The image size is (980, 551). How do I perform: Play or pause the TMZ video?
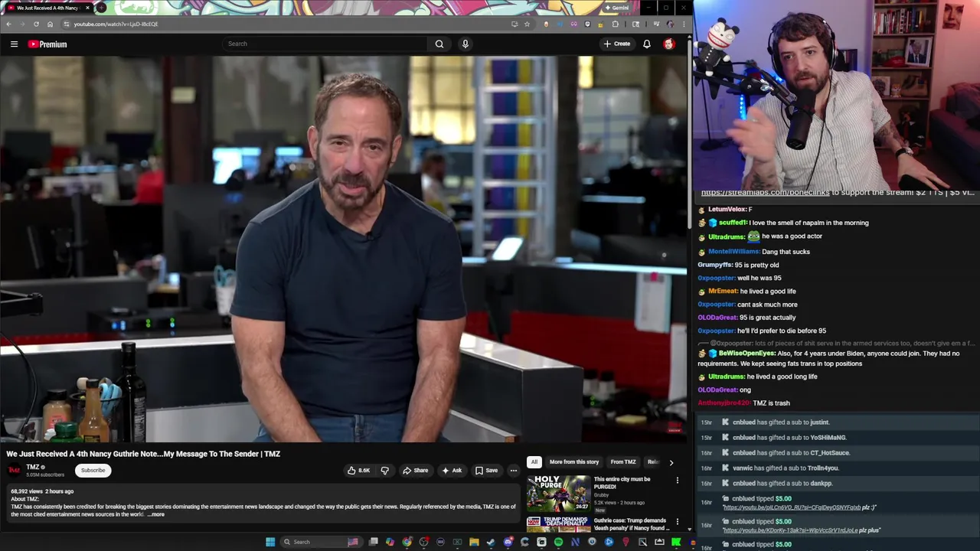tap(344, 249)
